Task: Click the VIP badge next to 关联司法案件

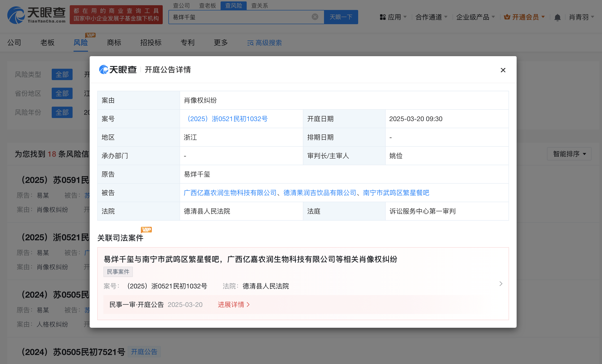Action: [x=146, y=229]
